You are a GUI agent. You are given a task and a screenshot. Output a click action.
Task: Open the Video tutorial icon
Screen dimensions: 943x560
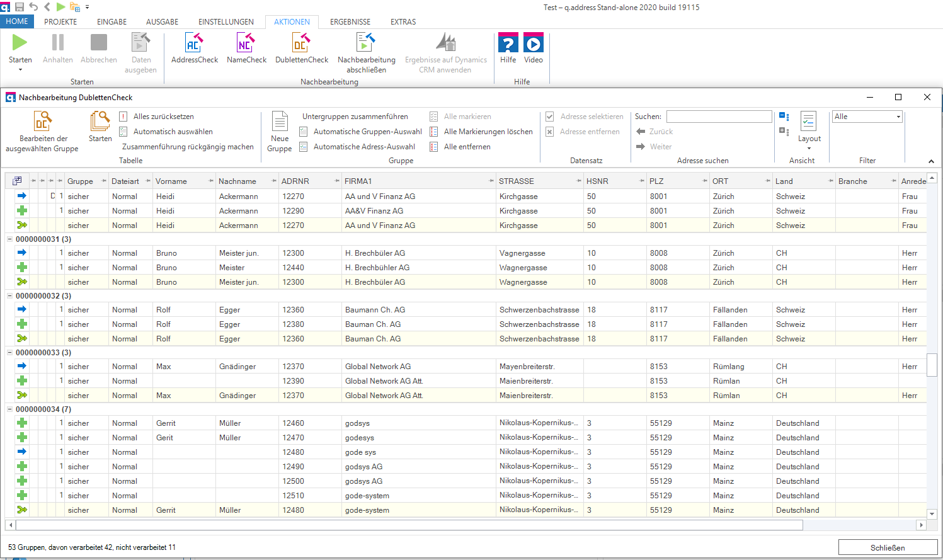(534, 42)
